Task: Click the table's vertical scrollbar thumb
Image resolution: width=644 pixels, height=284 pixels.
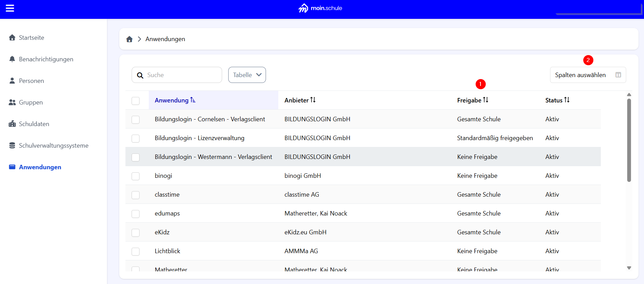Action: 629,140
